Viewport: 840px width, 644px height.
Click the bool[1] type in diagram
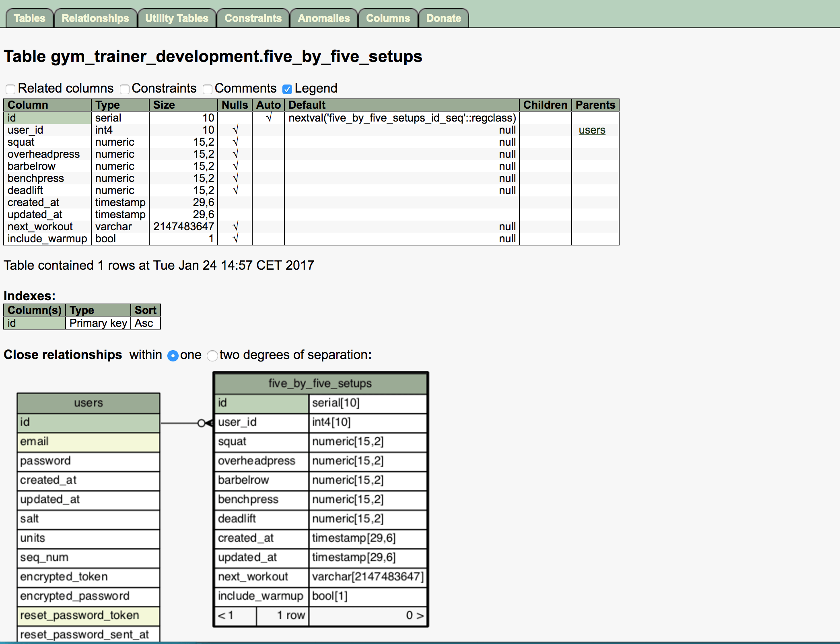pos(368,596)
